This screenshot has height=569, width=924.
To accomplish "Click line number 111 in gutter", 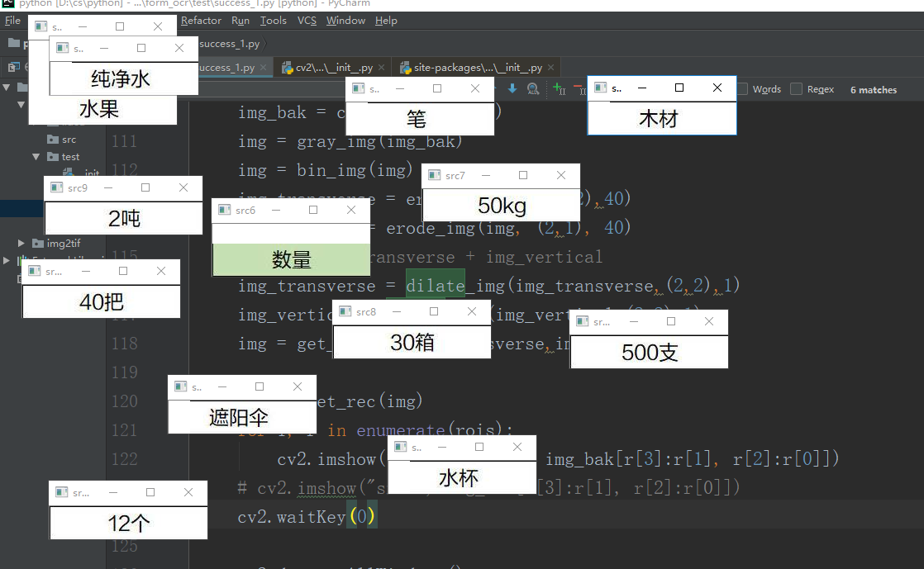I will pyautogui.click(x=124, y=141).
